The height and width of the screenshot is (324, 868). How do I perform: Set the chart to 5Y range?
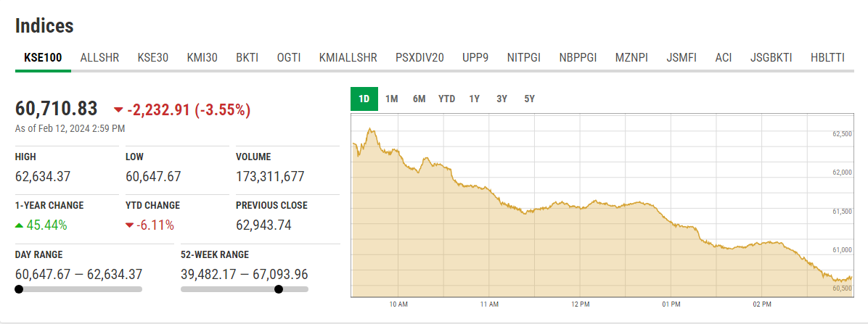pos(529,99)
